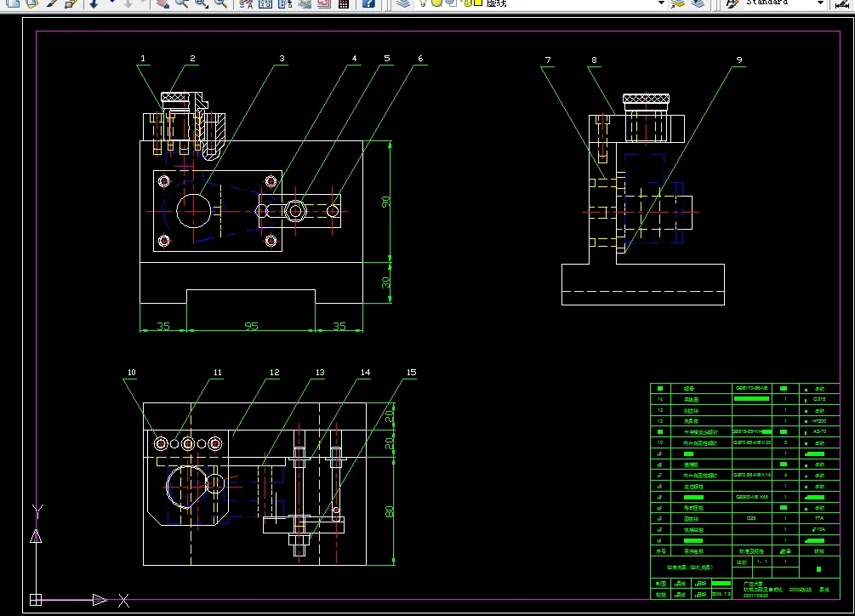Click the Layer Previous icon
Viewport: 855px width, 616px height.
[698, 3]
